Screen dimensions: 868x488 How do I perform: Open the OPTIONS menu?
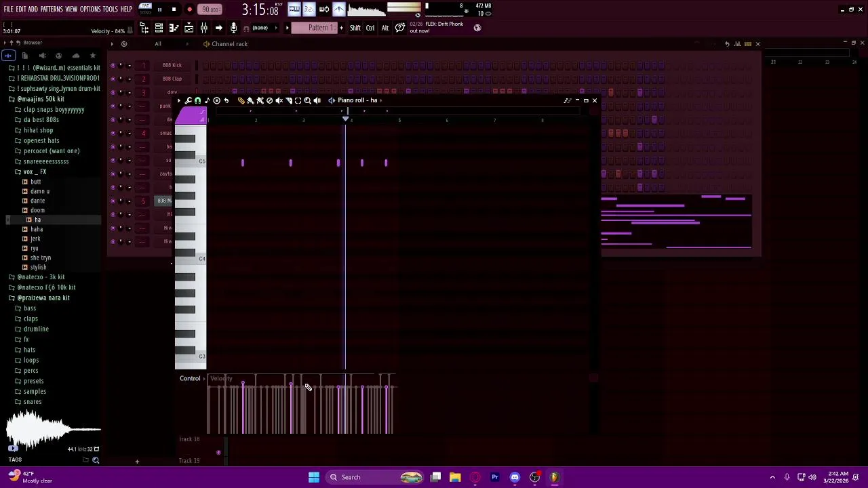(x=90, y=9)
